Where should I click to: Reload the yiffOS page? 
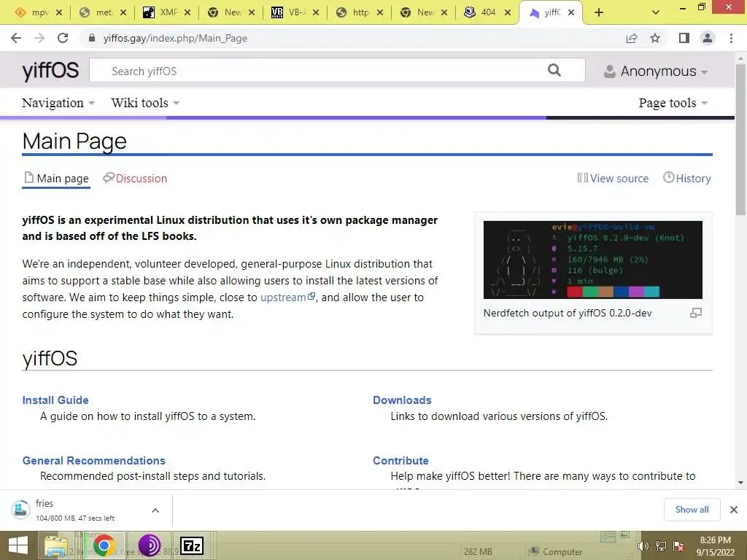(x=63, y=38)
